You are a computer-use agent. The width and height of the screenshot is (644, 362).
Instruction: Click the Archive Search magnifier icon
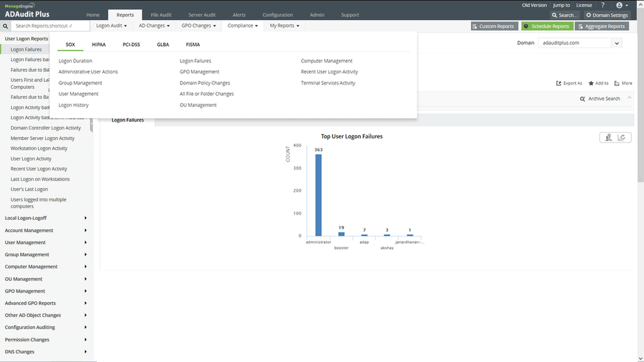pyautogui.click(x=583, y=99)
